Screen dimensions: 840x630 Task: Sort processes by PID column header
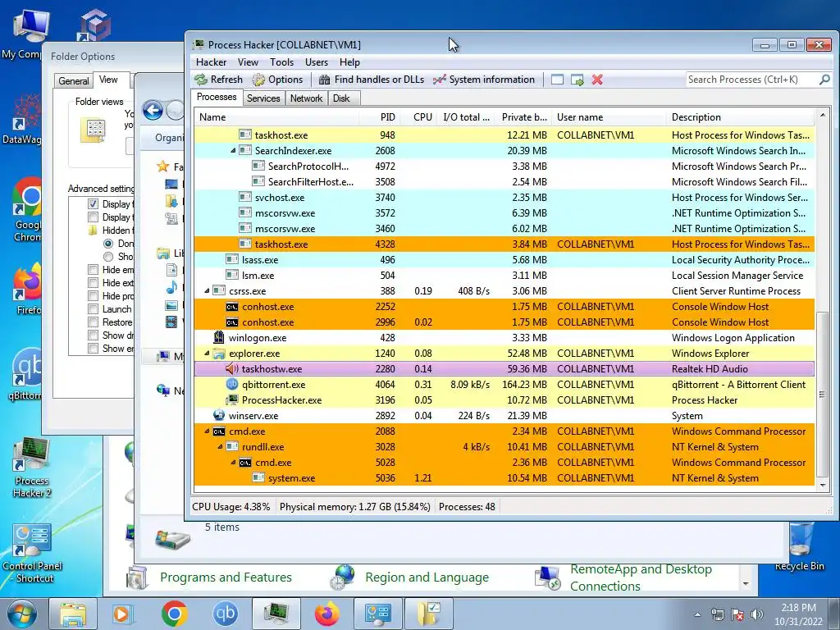[x=387, y=116]
